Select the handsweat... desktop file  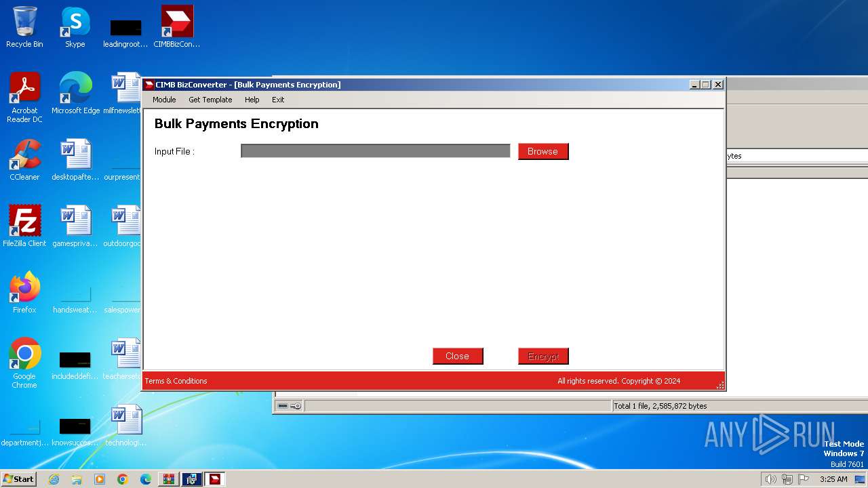pos(75,298)
